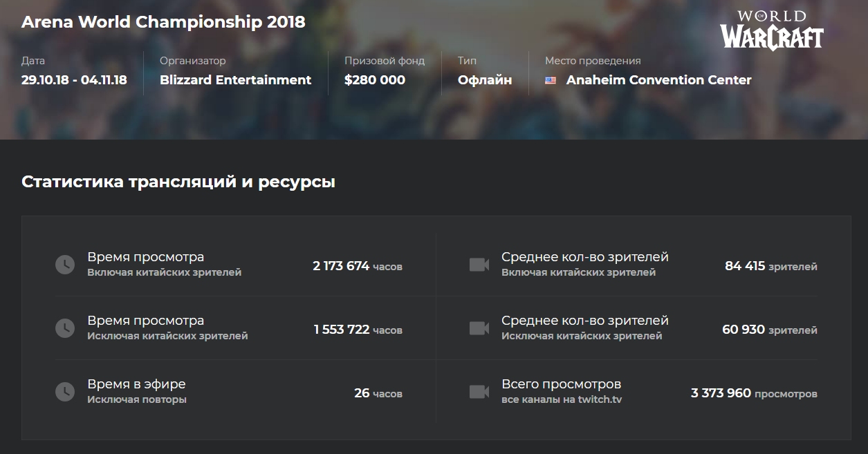The height and width of the screenshot is (454, 868).
Task: Click the 26 часов airtime value
Action: (x=378, y=393)
